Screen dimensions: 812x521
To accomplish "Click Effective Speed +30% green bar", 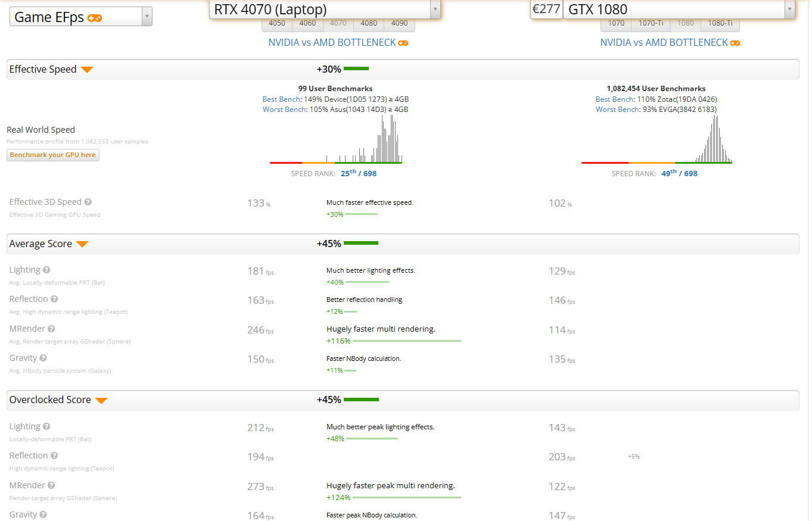I will [356, 69].
